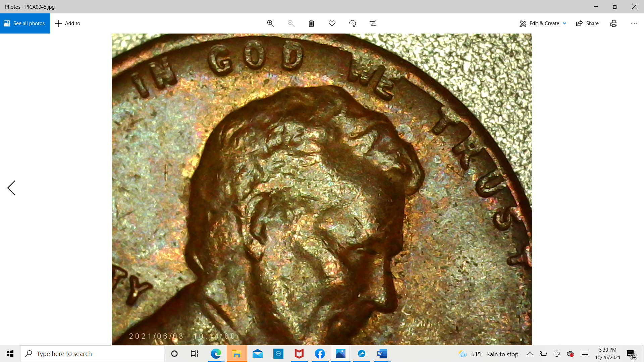Open the Add to menu

(x=68, y=23)
